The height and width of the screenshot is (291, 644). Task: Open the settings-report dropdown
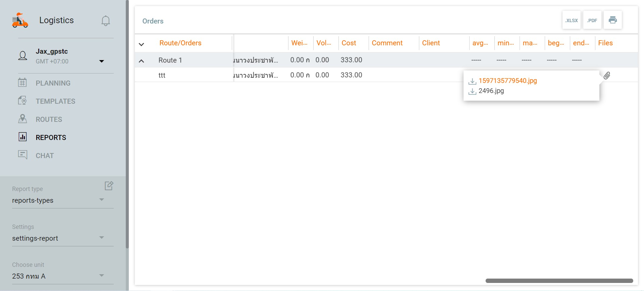pyautogui.click(x=101, y=238)
